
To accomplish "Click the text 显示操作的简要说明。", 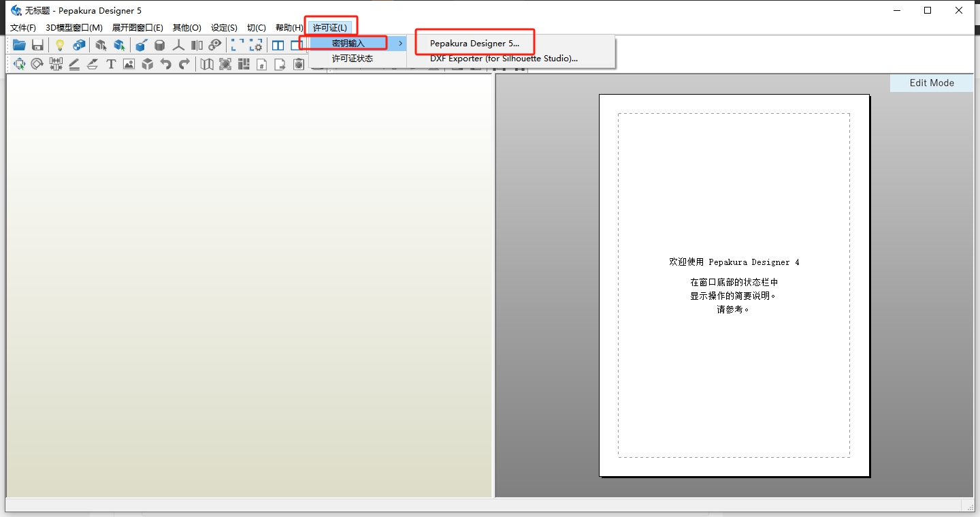I will point(734,296).
